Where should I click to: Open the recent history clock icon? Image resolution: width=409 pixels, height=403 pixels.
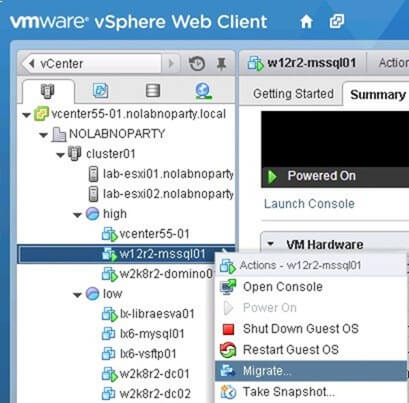197,63
